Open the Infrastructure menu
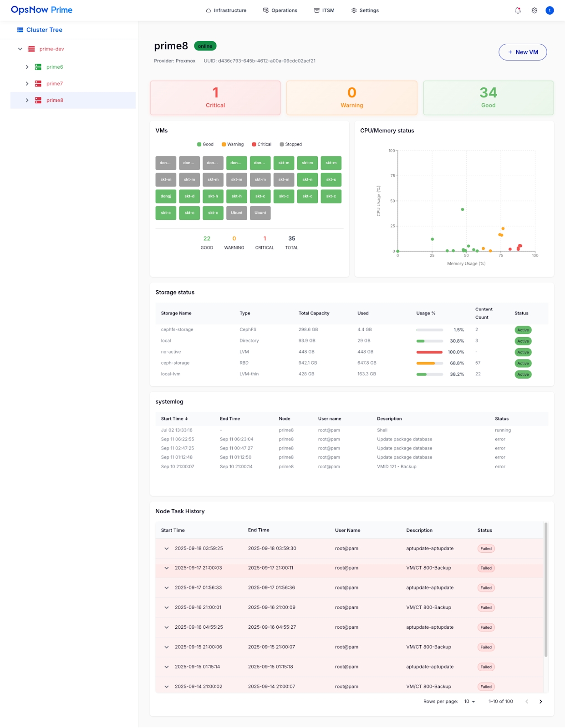The width and height of the screenshot is (565, 728). tap(226, 10)
